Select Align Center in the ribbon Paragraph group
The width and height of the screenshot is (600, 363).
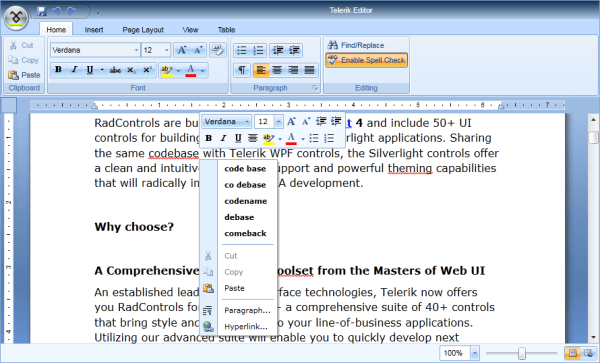tap(277, 70)
